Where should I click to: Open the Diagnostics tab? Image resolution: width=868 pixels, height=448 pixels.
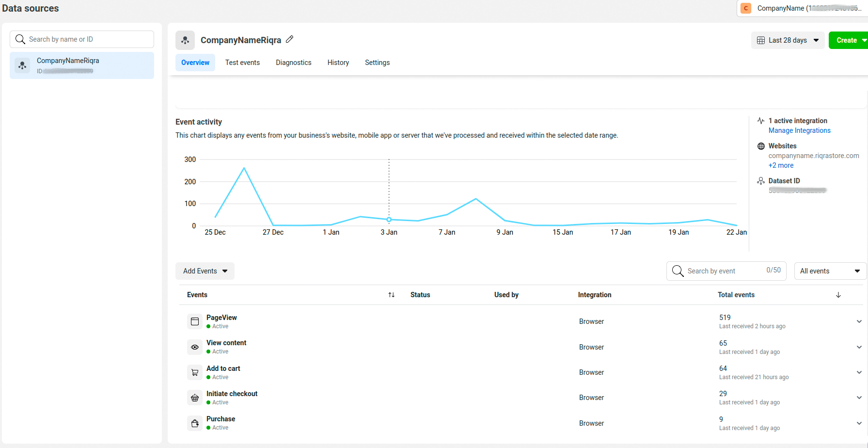coord(294,63)
